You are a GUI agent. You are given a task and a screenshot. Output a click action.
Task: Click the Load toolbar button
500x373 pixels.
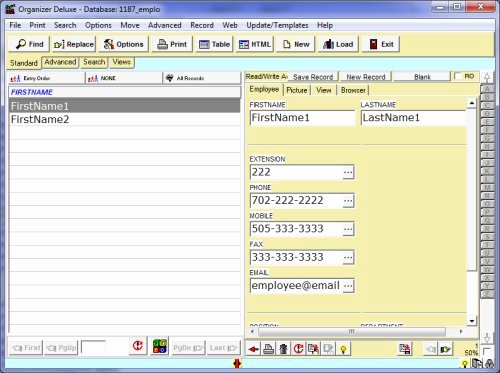(x=338, y=44)
